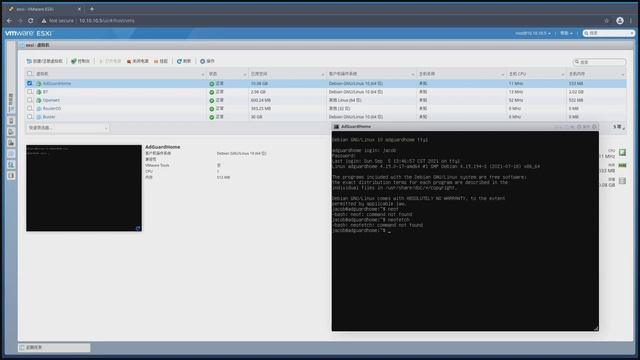Check the Openwrt row checkbox

[x=30, y=100]
